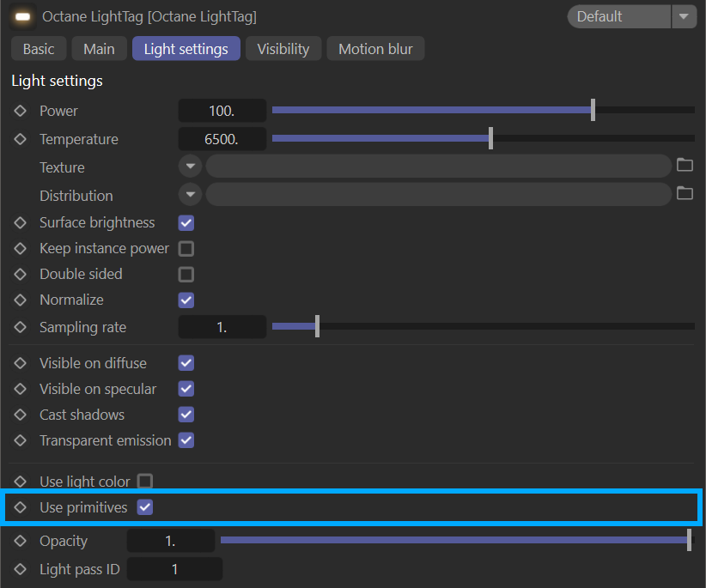Enable the Use light color checkbox

pyautogui.click(x=145, y=482)
